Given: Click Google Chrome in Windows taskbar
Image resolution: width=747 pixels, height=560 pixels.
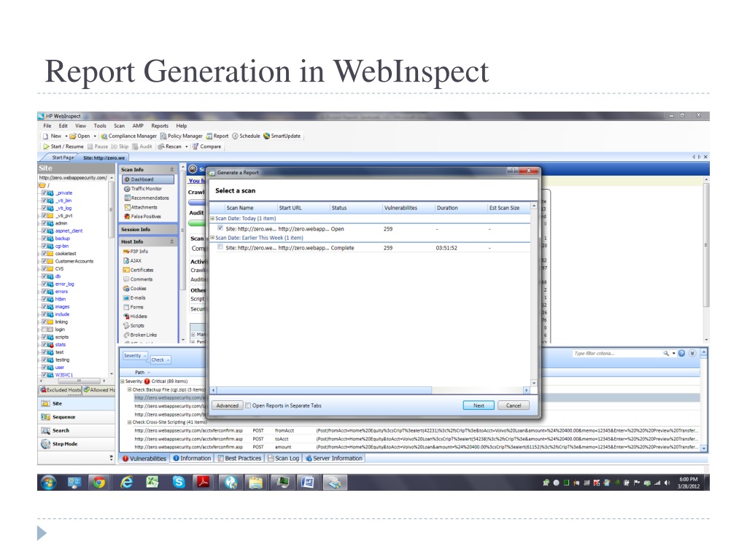Looking at the screenshot, I should tap(99, 483).
